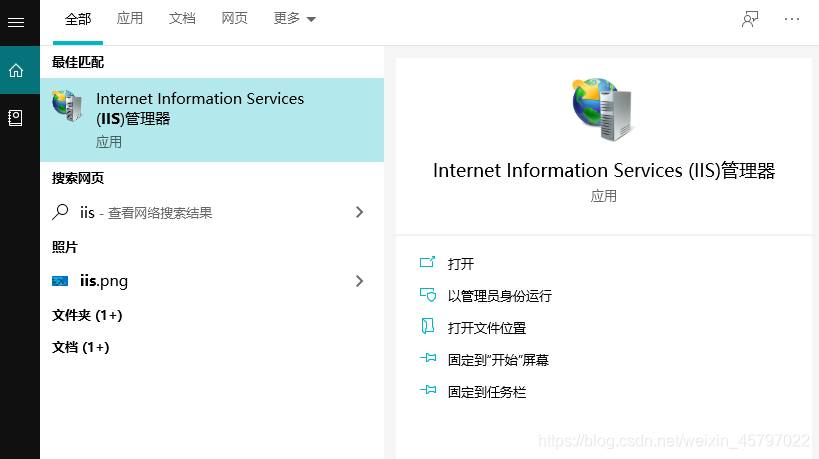The image size is (819, 459).
Task: Expand the 文件夹 (1+) results group
Action: click(87, 315)
